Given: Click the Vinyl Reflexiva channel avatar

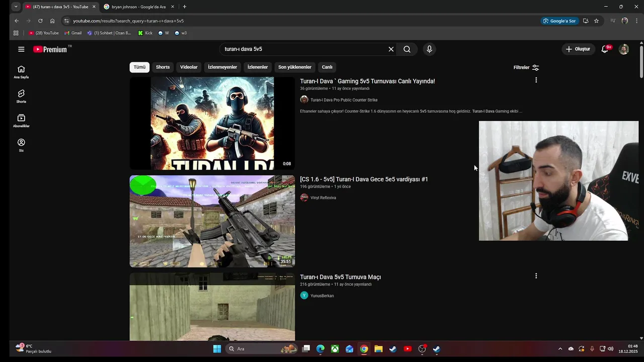Looking at the screenshot, I should pos(304,198).
